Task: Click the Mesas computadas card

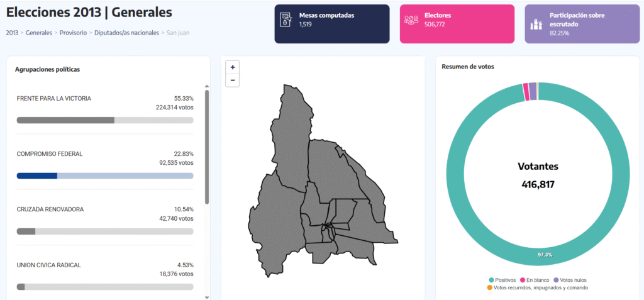Action: coord(332,24)
